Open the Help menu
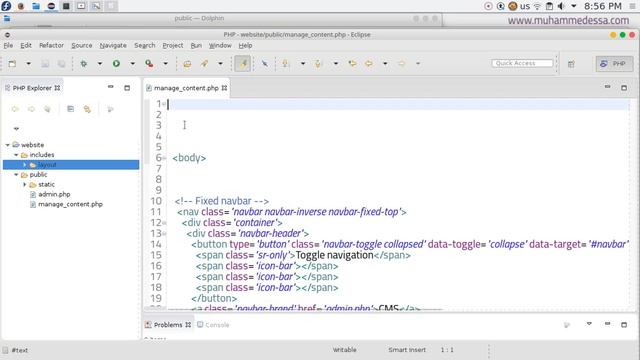 click(x=245, y=45)
